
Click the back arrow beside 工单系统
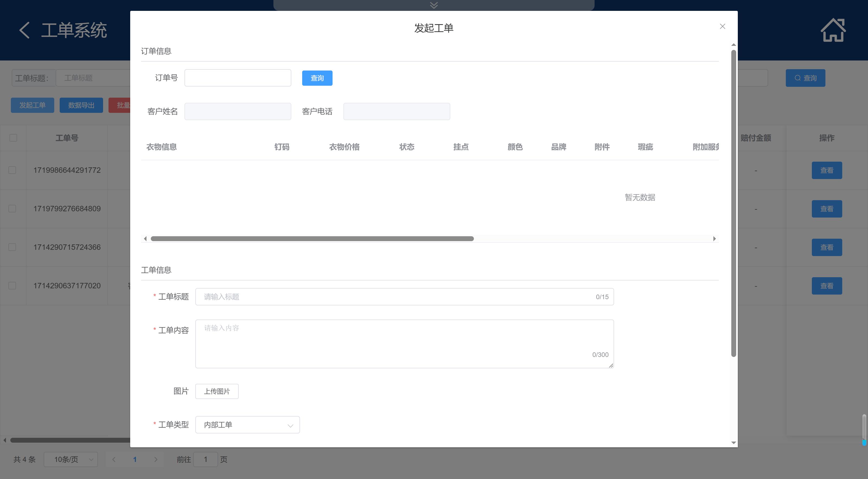tap(24, 30)
